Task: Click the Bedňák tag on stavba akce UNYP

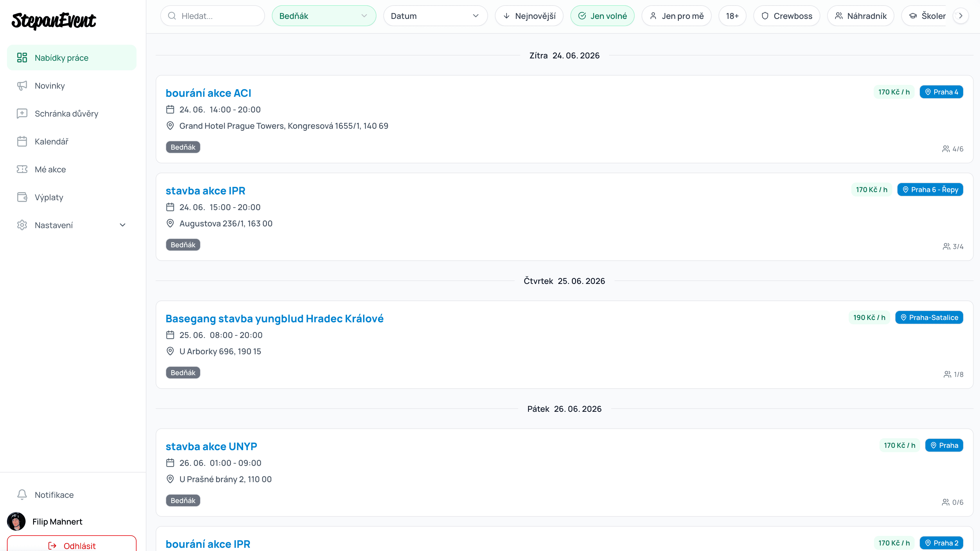Action: [183, 501]
